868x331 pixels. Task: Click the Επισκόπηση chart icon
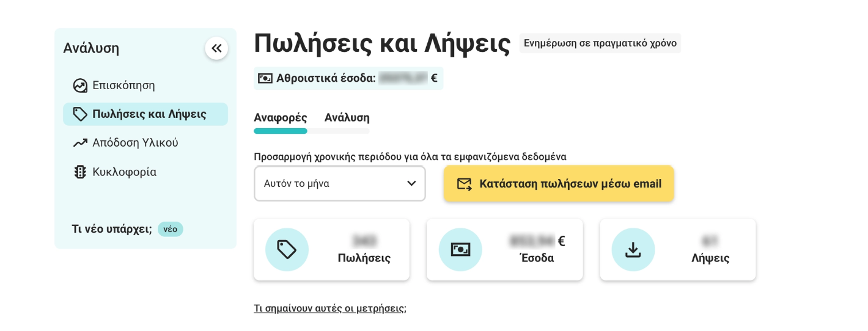pos(80,85)
